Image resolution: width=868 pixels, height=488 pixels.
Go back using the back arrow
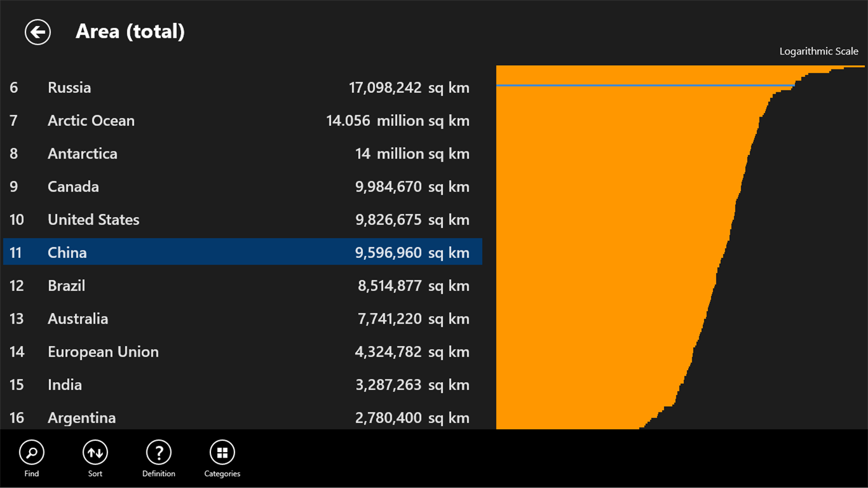point(37,32)
